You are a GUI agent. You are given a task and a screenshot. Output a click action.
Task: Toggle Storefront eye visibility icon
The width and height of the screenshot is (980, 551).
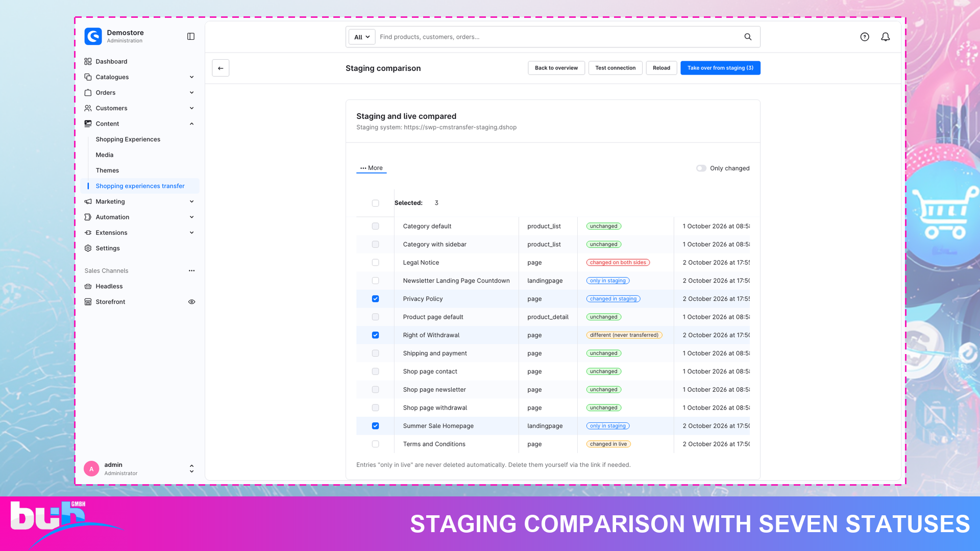pos(192,302)
